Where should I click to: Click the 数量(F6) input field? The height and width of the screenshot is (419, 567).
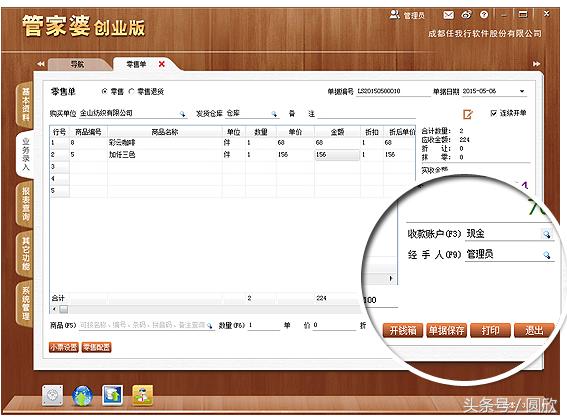pos(264,325)
